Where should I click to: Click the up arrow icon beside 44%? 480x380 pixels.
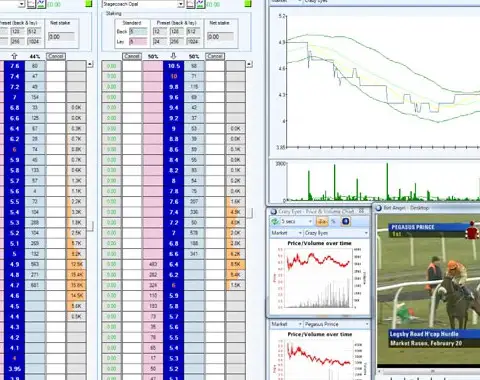14,56
